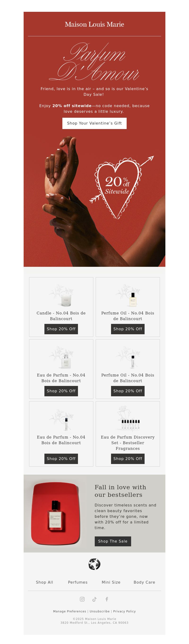
Task: Click the Unsubscribe link
Action: pyautogui.click(x=100, y=611)
